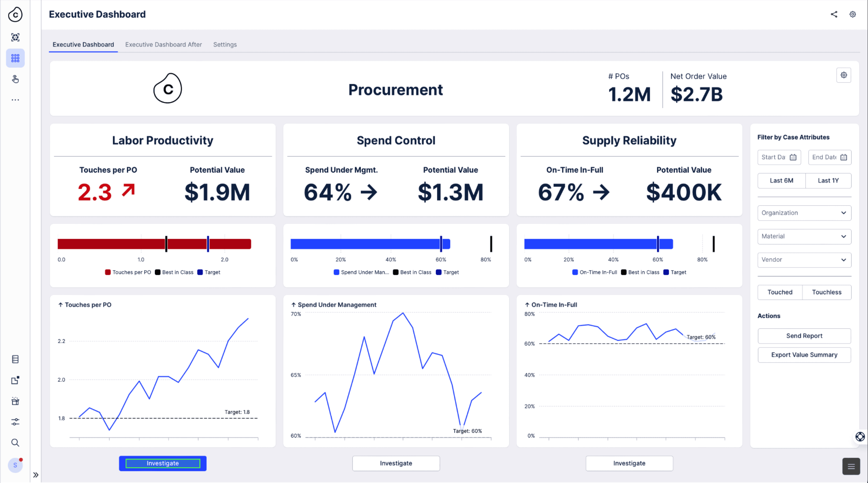Image resolution: width=868 pixels, height=483 pixels.
Task: Click the 1.2M # POs value
Action: tap(629, 94)
